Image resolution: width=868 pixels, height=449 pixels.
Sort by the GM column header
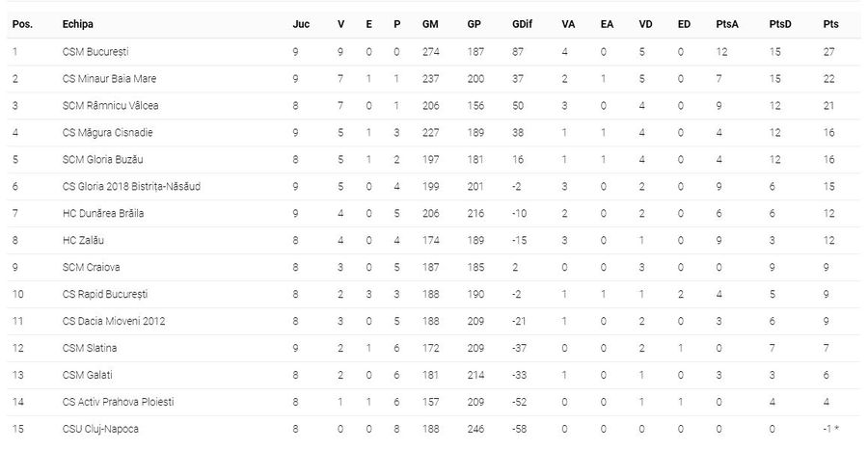pos(430,24)
